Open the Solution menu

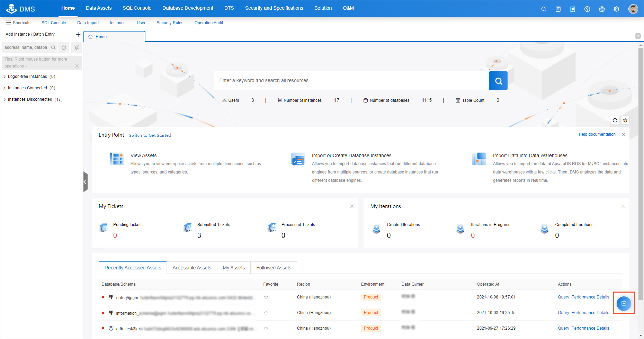click(323, 8)
